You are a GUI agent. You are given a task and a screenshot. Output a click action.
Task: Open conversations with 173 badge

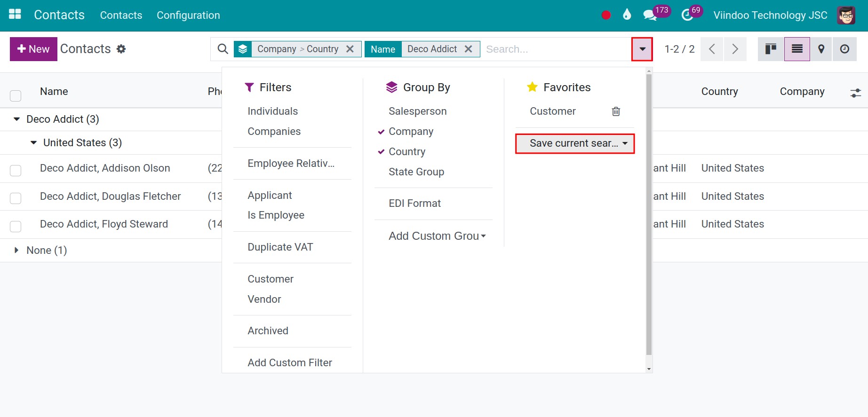click(656, 14)
